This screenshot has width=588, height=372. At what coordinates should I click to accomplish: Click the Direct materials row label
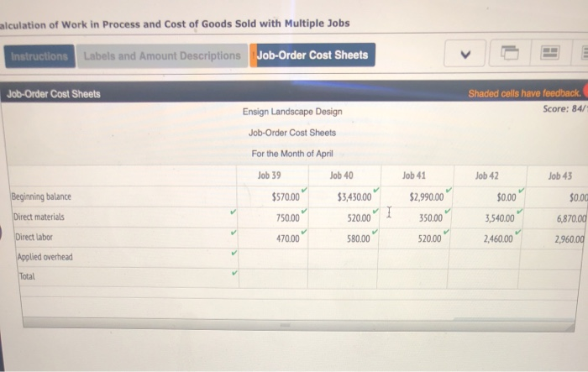(x=39, y=217)
